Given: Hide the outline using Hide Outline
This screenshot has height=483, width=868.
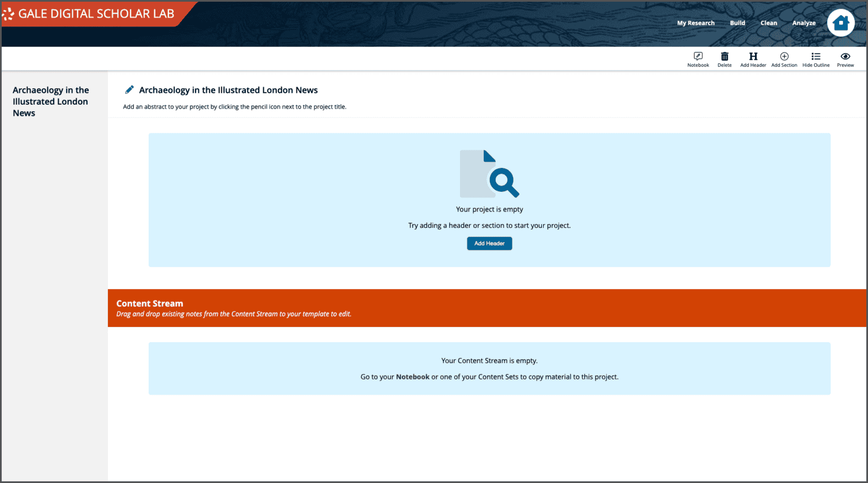Looking at the screenshot, I should pyautogui.click(x=816, y=59).
